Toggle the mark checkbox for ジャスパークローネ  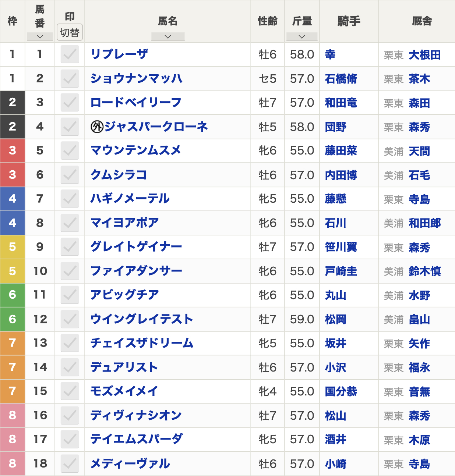[70, 127]
